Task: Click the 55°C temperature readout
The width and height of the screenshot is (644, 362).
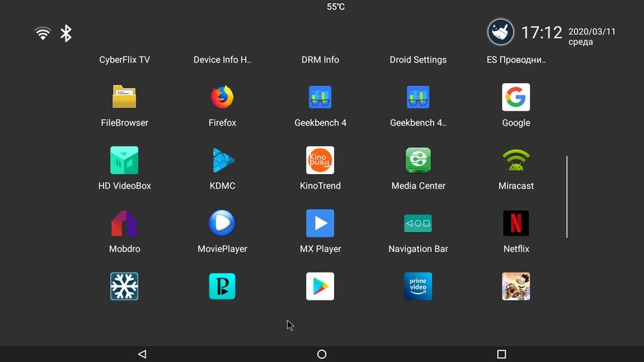Action: pos(336,7)
